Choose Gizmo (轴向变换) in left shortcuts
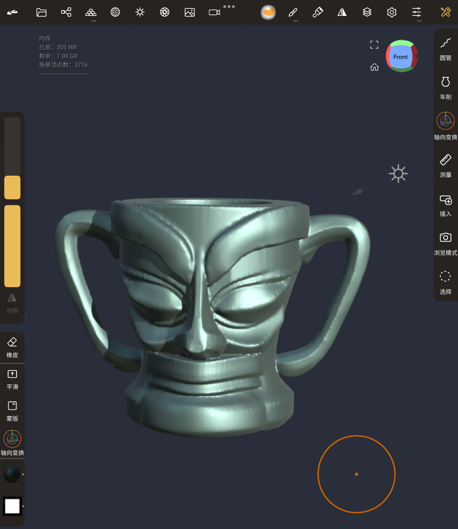This screenshot has width=458, height=529. [x=12, y=443]
